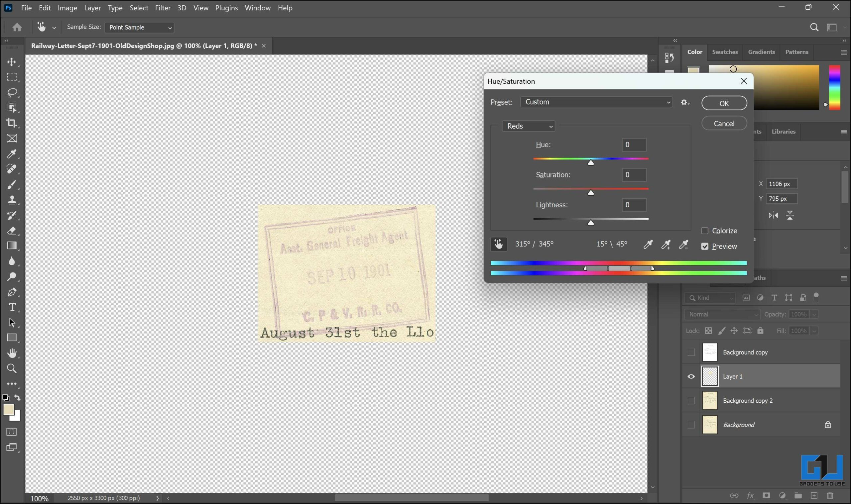The image size is (851, 504).
Task: Select the Object Selection tool
Action: tap(12, 108)
